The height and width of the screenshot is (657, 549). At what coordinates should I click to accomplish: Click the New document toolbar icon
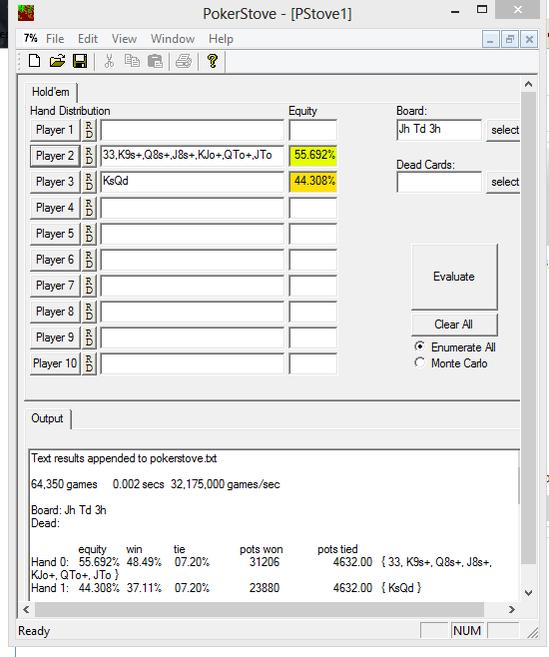pyautogui.click(x=34, y=61)
